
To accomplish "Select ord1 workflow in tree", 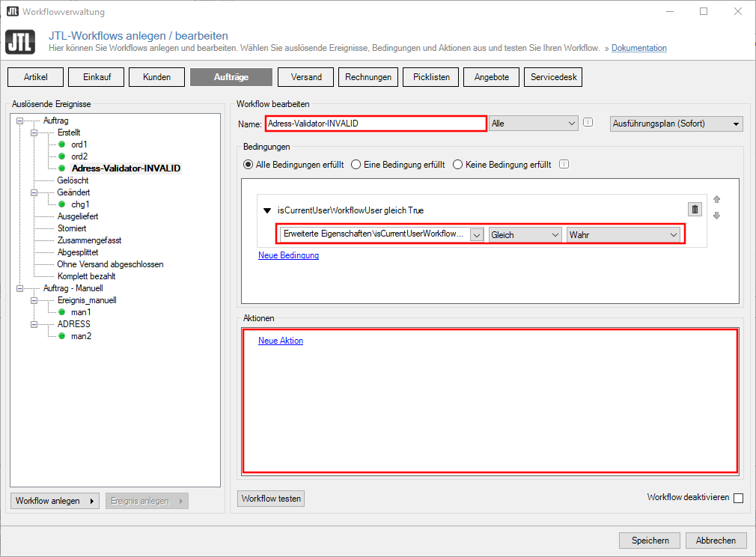I will pos(79,144).
